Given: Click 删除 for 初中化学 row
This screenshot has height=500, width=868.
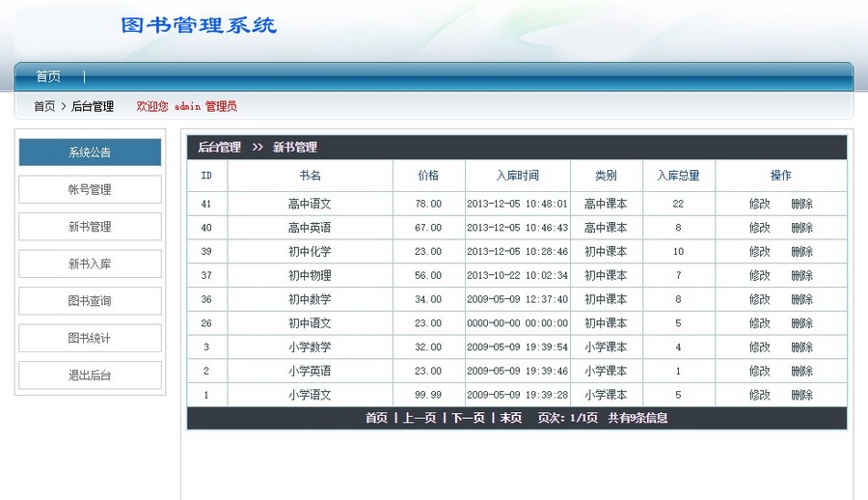Looking at the screenshot, I should click(802, 252).
